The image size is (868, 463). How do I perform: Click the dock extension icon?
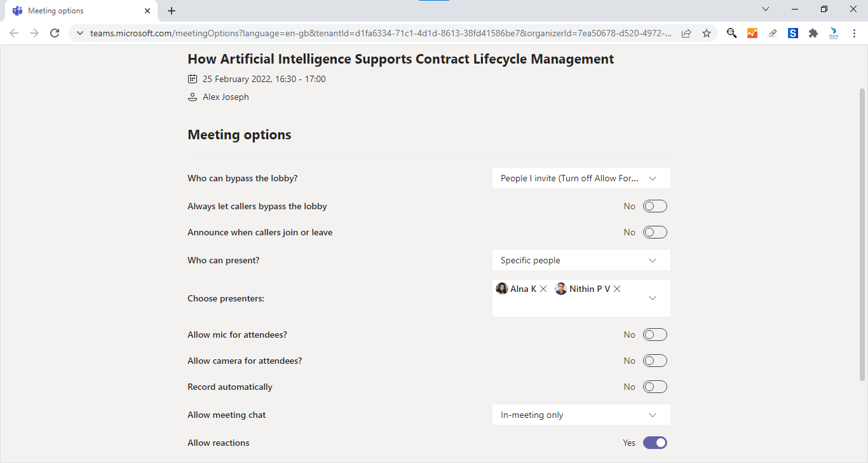(833, 33)
